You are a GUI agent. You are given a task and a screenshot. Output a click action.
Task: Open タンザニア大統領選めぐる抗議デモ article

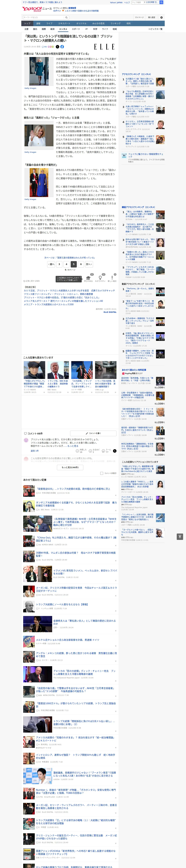[76, 504]
